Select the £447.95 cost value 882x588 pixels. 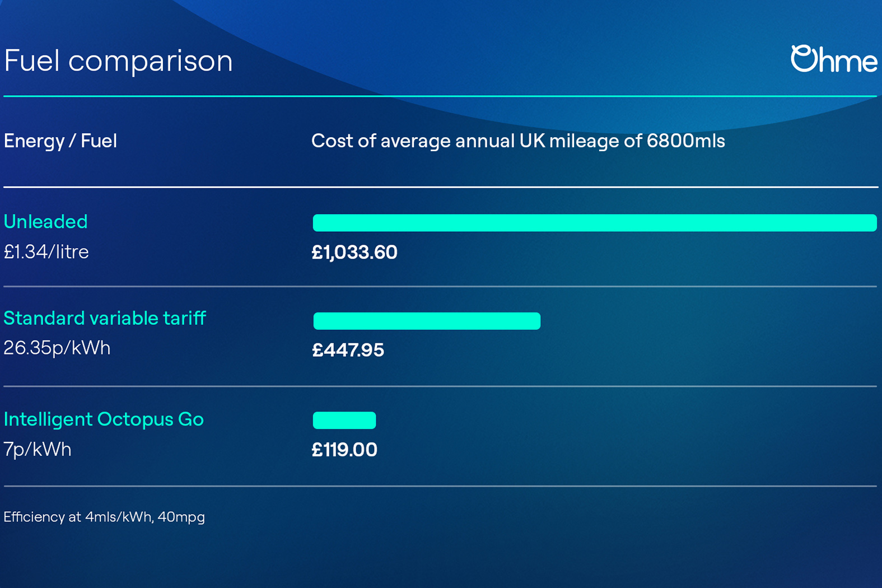coord(348,350)
